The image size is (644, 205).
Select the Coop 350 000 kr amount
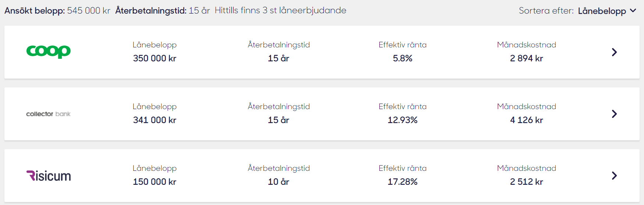pyautogui.click(x=154, y=58)
